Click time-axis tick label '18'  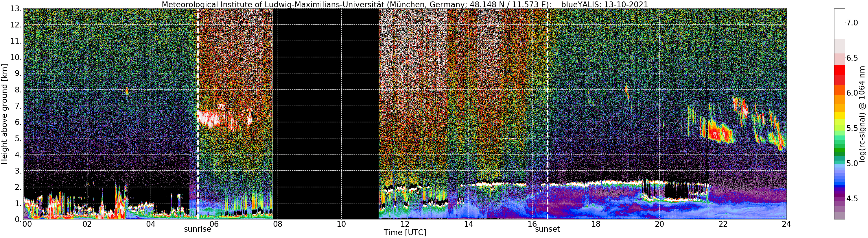click(596, 224)
